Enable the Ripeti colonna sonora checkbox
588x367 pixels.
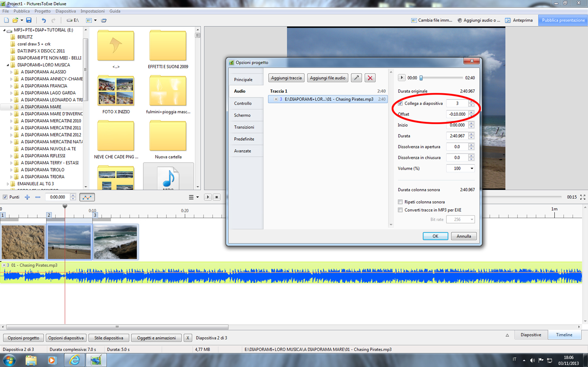[x=400, y=202]
